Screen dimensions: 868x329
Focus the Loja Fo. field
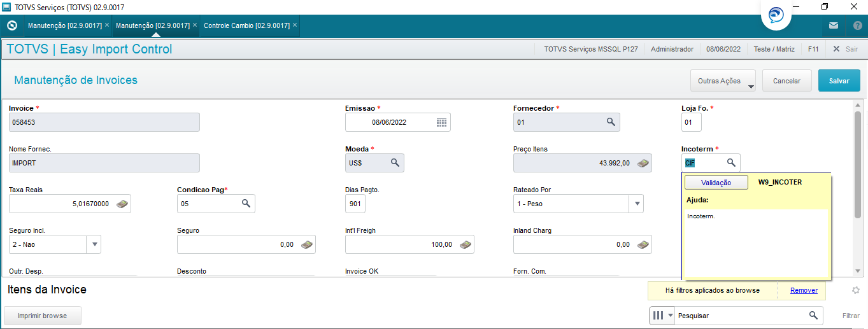(692, 122)
